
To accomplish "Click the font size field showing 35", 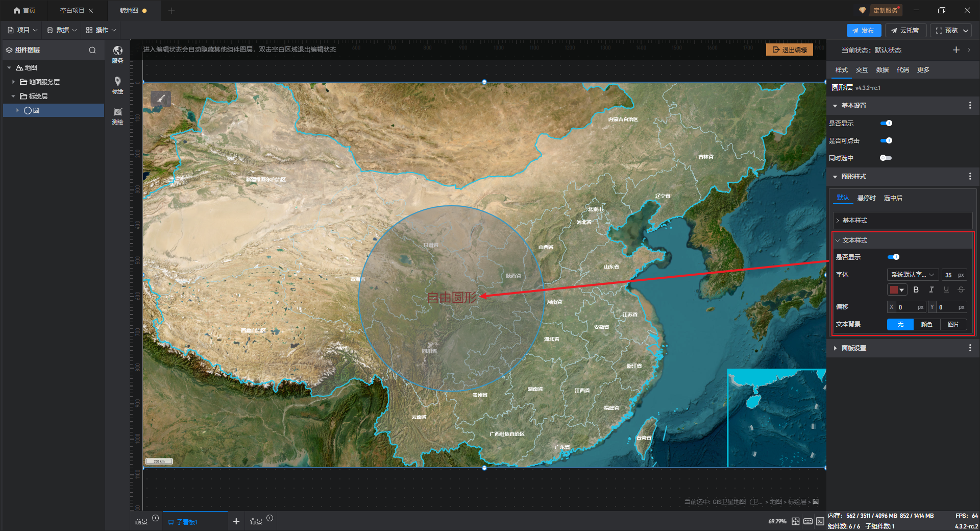I will click(x=954, y=275).
